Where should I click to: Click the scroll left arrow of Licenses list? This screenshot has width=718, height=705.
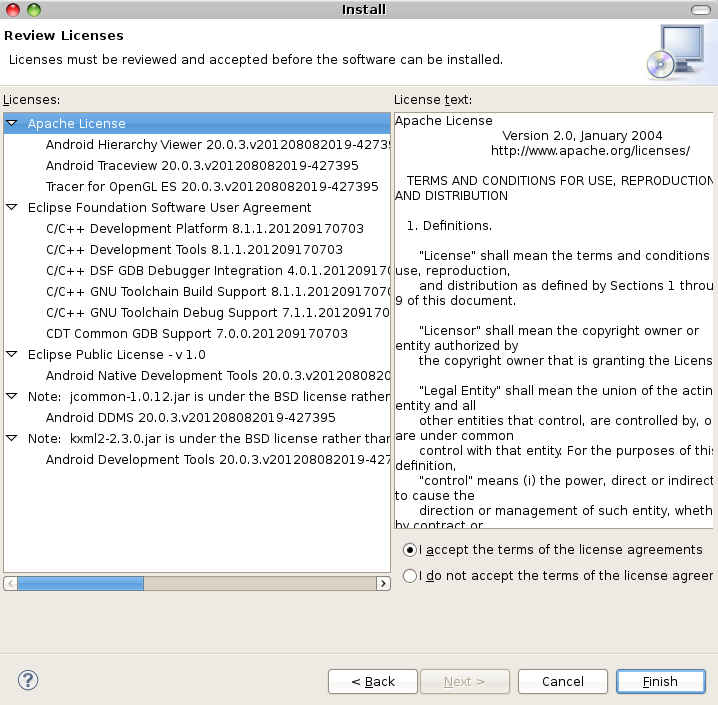point(11,583)
